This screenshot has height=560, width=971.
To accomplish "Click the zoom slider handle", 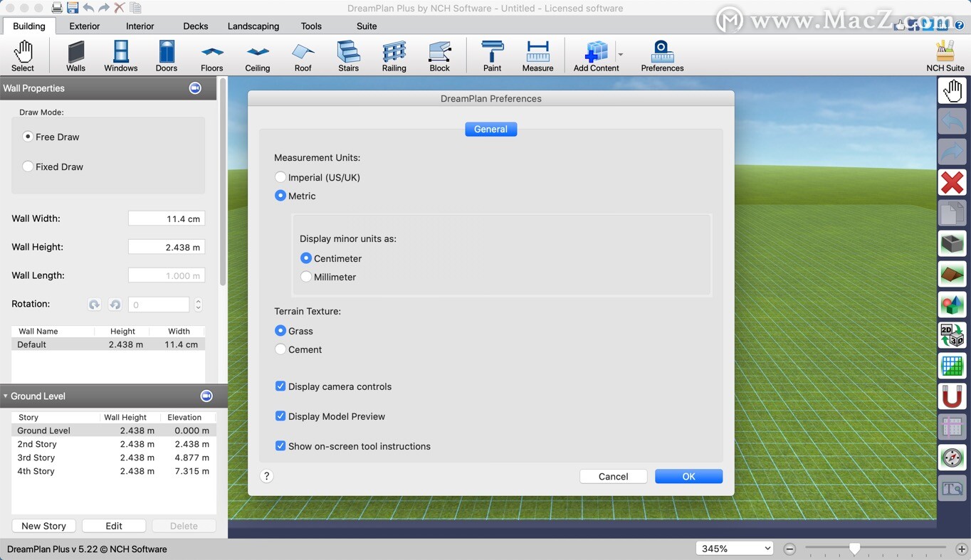I will [x=855, y=549].
